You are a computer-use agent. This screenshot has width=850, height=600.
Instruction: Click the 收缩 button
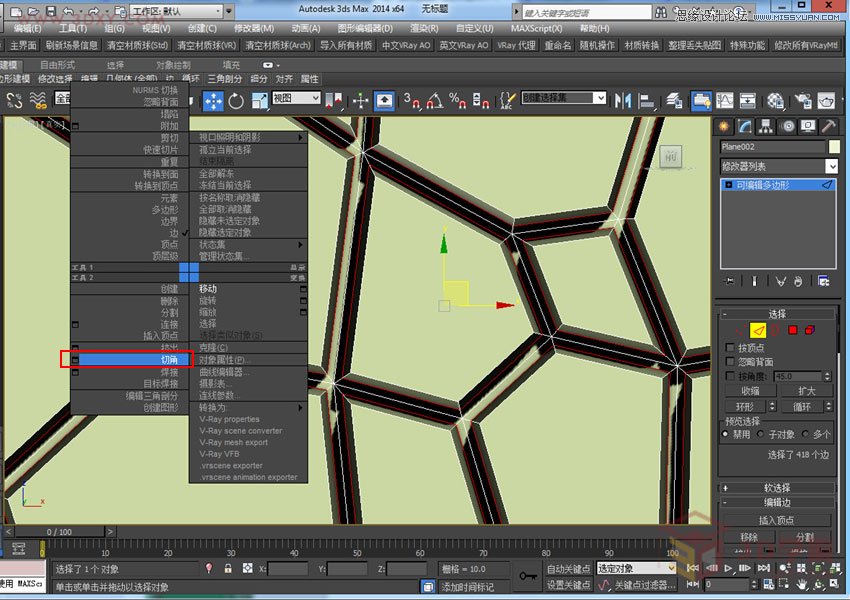(x=750, y=391)
